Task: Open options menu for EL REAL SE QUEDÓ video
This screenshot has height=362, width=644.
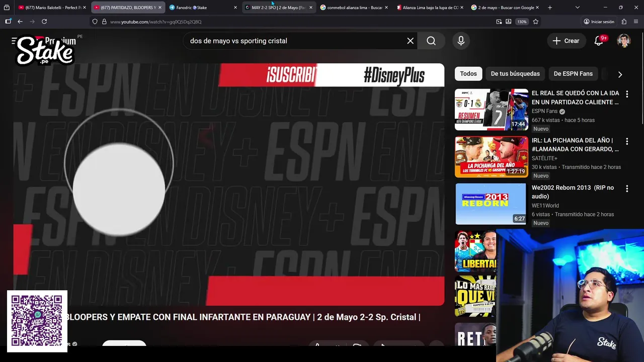Action: coord(627,94)
